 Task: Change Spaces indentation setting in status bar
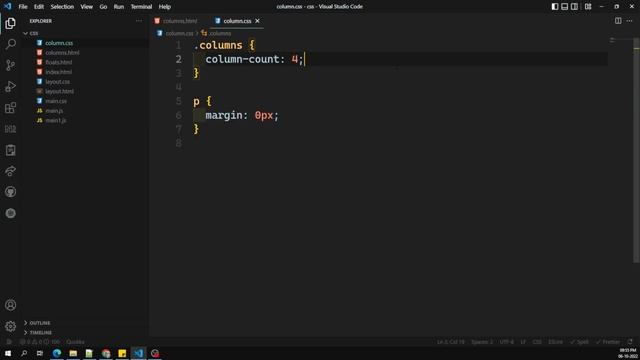click(482, 342)
